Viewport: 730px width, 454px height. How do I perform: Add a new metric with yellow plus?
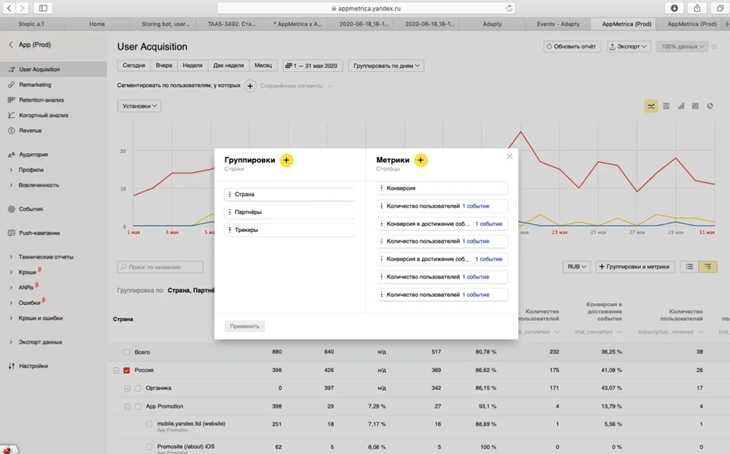[x=420, y=160]
